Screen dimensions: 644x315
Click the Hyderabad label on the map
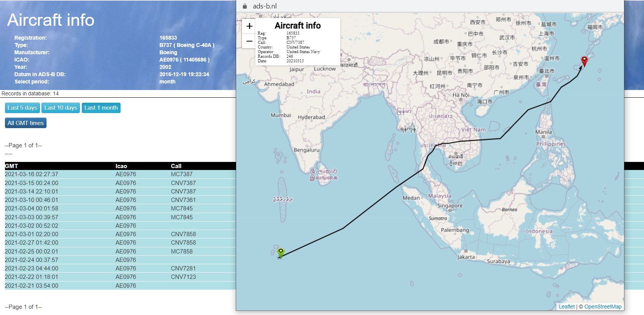point(311,117)
